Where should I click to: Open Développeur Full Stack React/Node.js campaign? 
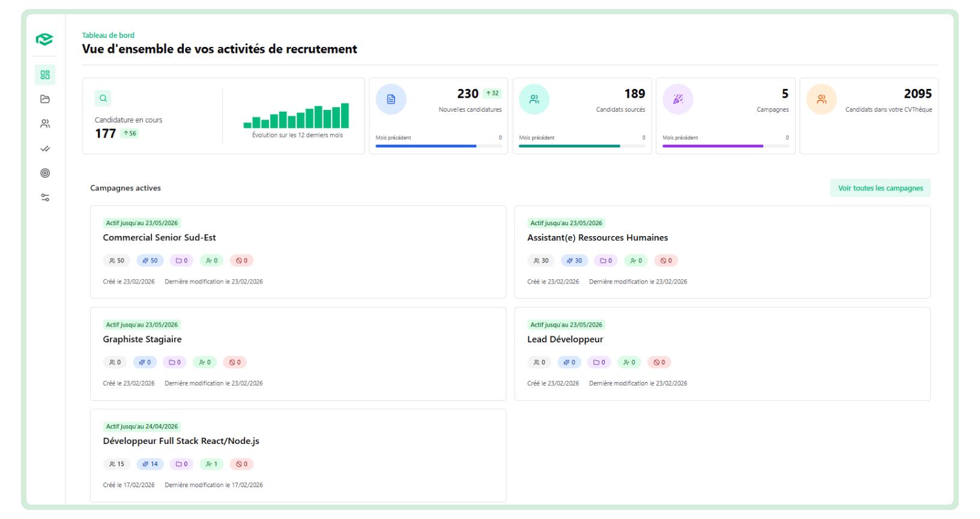(x=181, y=441)
